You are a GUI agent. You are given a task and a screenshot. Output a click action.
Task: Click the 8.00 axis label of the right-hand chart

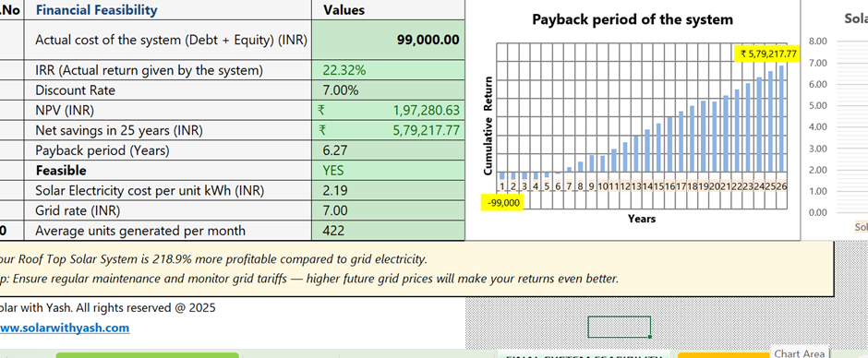click(x=817, y=42)
